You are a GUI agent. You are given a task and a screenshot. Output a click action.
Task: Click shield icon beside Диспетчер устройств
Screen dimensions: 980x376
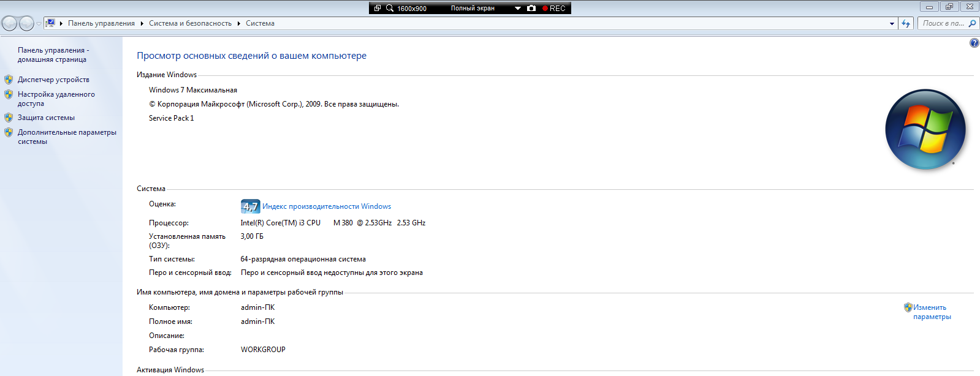(9, 80)
